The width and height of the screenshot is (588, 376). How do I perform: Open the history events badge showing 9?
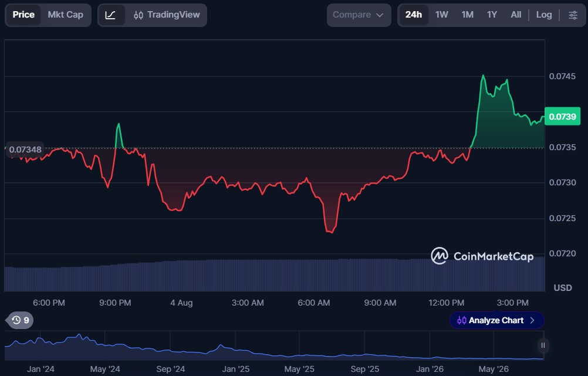pyautogui.click(x=20, y=320)
